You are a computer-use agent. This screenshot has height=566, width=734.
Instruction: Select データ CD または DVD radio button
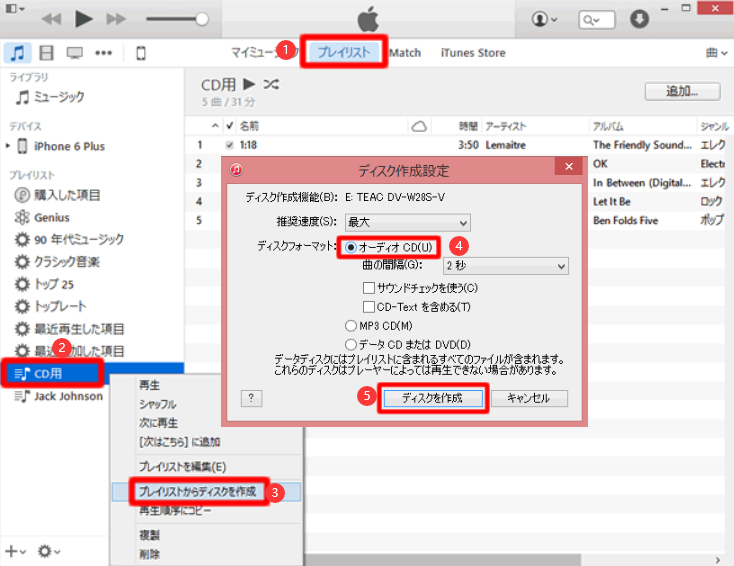pyautogui.click(x=351, y=345)
